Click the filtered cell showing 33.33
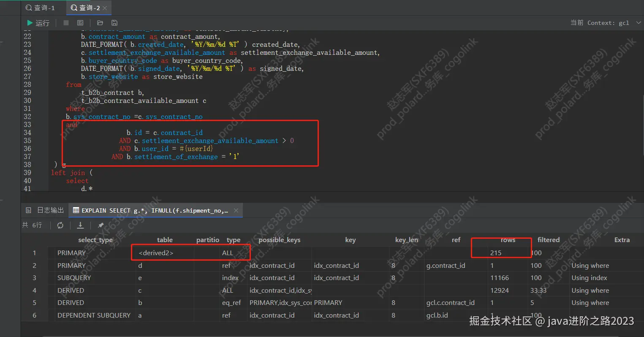Screen dimensions: 644x337 [x=549, y=291]
